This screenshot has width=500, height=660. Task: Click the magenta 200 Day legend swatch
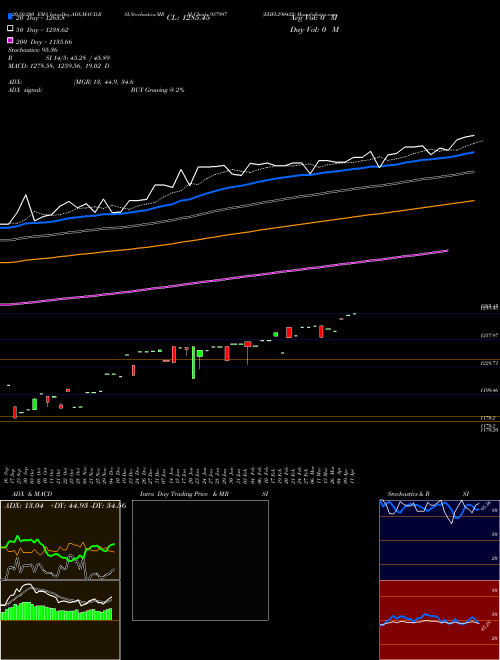(x=10, y=40)
